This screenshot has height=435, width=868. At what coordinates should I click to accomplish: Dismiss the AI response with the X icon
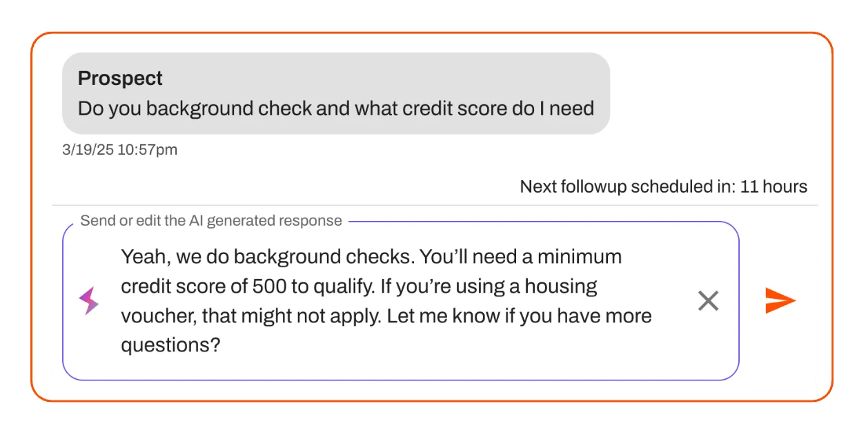708,300
